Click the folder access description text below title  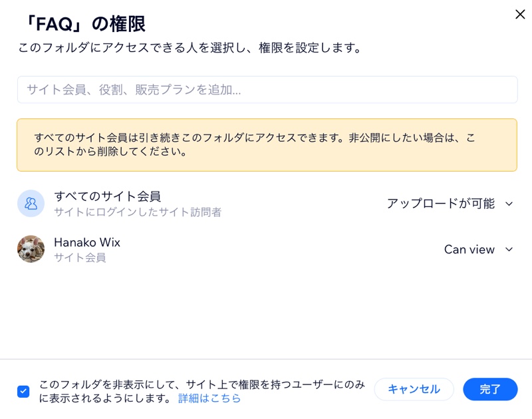pos(190,47)
